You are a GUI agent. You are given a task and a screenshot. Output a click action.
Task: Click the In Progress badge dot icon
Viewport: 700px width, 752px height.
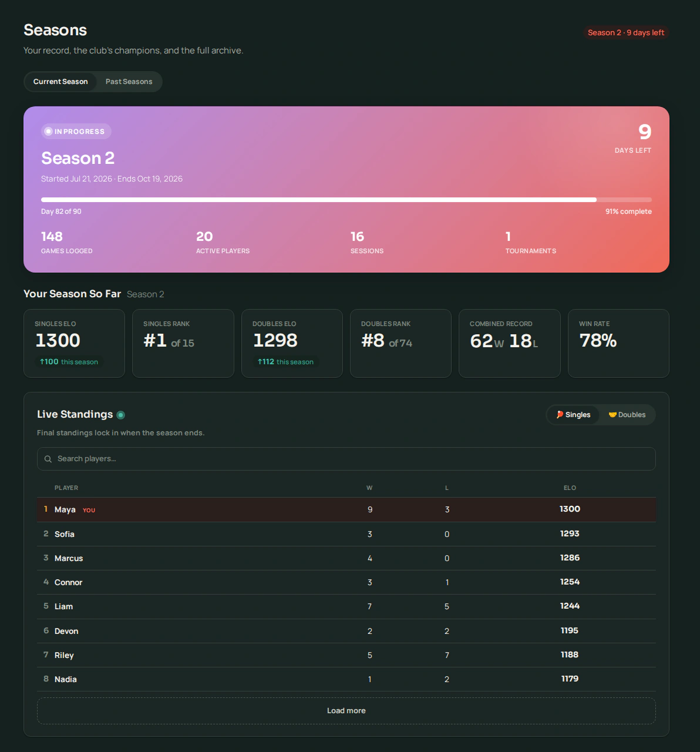click(x=49, y=132)
